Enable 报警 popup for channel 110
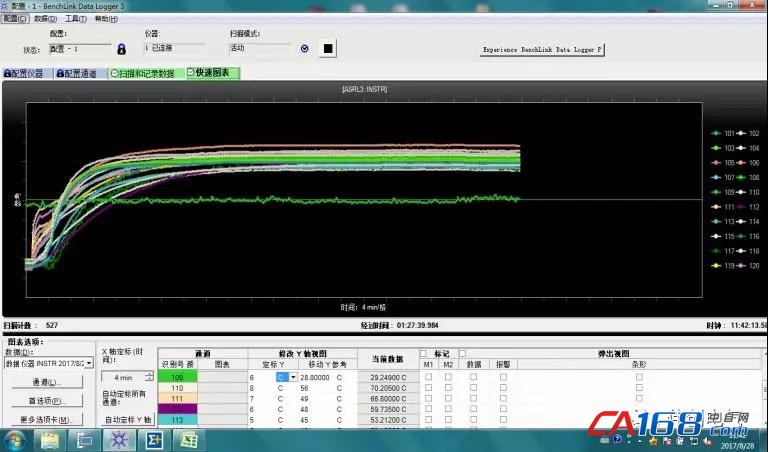 tap(503, 388)
